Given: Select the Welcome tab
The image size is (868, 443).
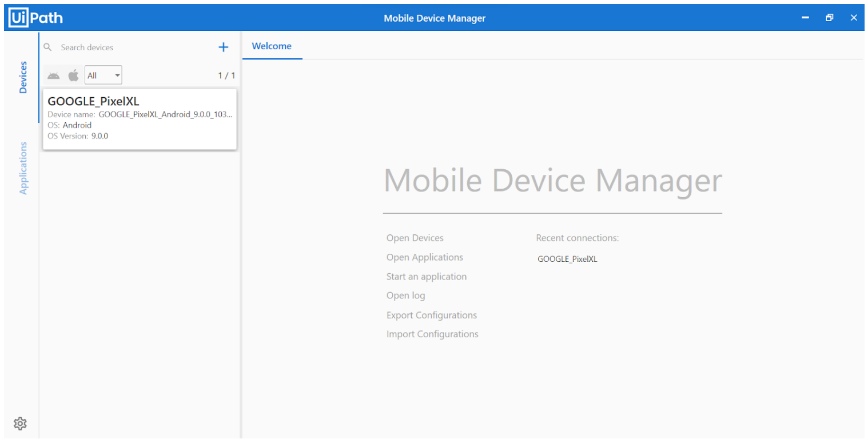Looking at the screenshot, I should pyautogui.click(x=272, y=46).
